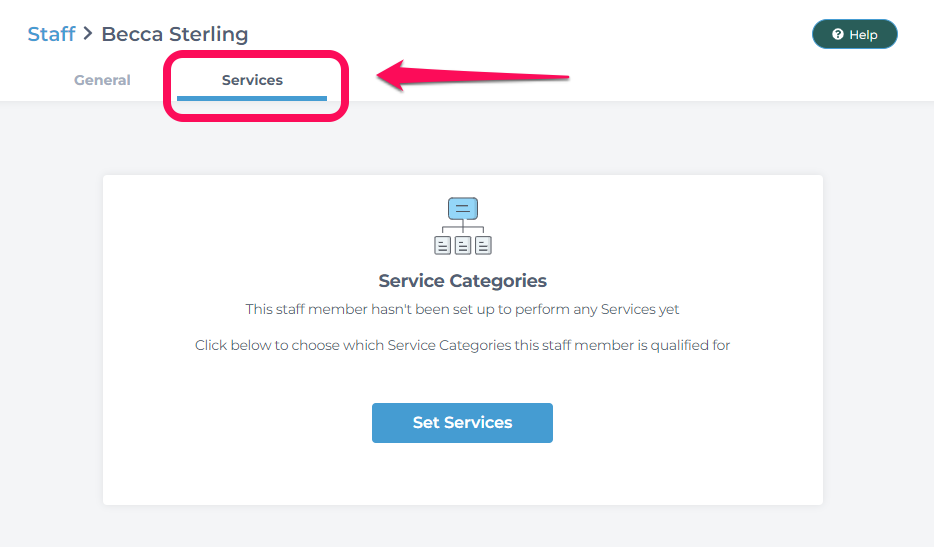Screen dimensions: 934x547
Task: Click the Service Categories hierarchy icon
Action: [x=463, y=226]
